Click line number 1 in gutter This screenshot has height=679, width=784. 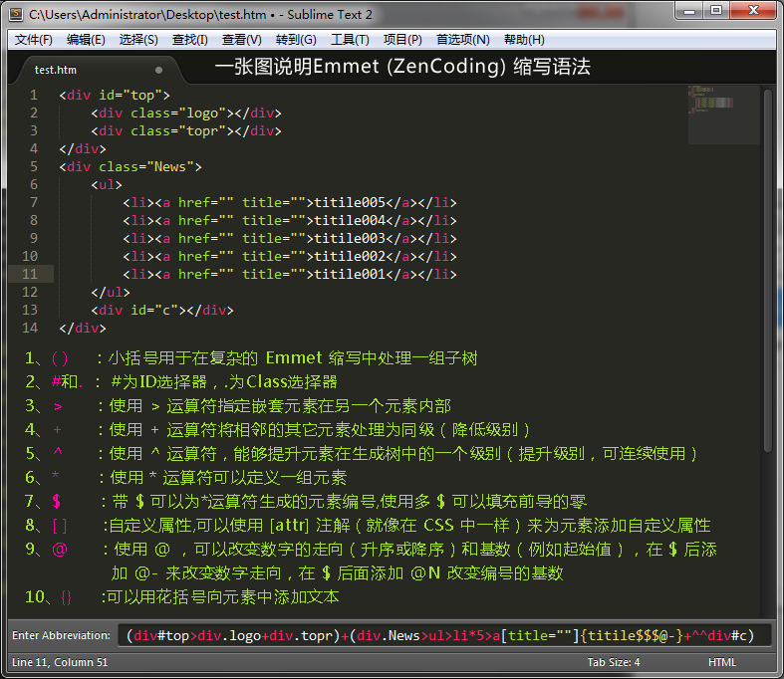[x=34, y=95]
